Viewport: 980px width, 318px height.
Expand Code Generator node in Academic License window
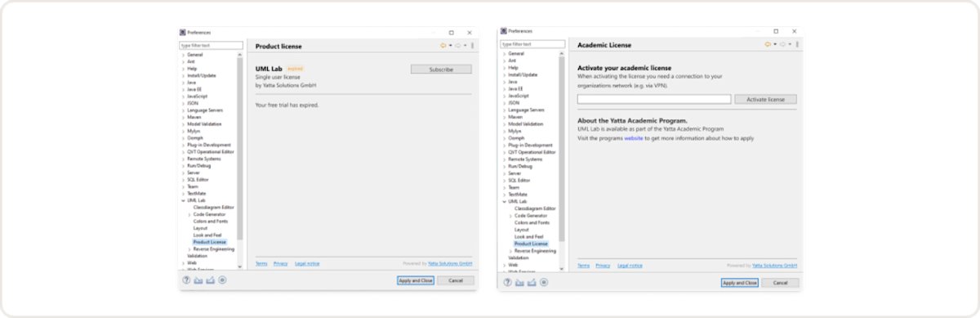pyautogui.click(x=510, y=216)
